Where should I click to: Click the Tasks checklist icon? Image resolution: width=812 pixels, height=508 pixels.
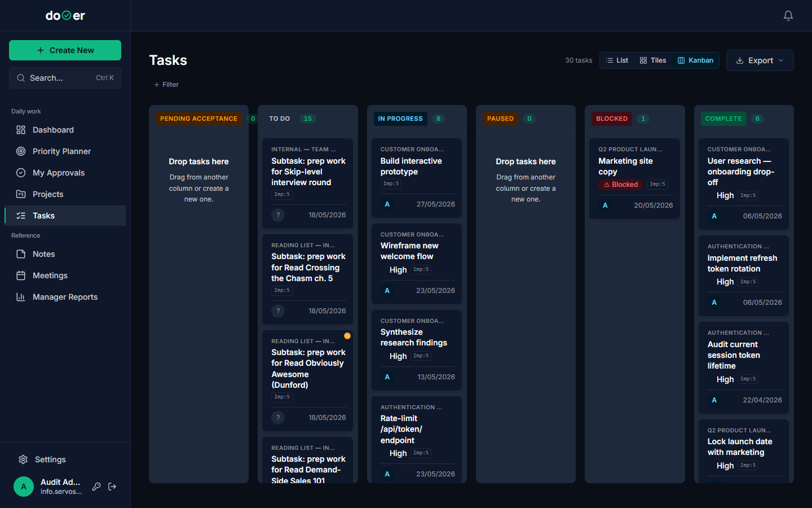tap(21, 216)
